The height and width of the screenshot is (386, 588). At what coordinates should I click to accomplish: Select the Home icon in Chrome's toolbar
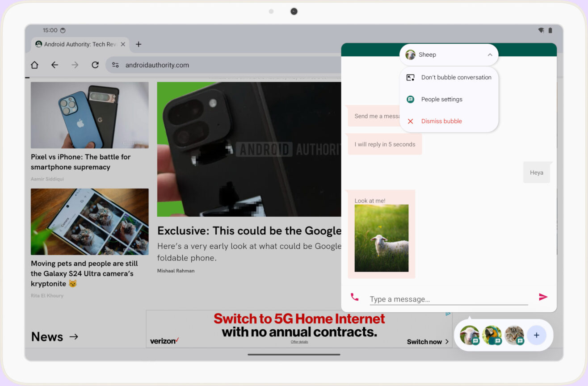click(34, 65)
